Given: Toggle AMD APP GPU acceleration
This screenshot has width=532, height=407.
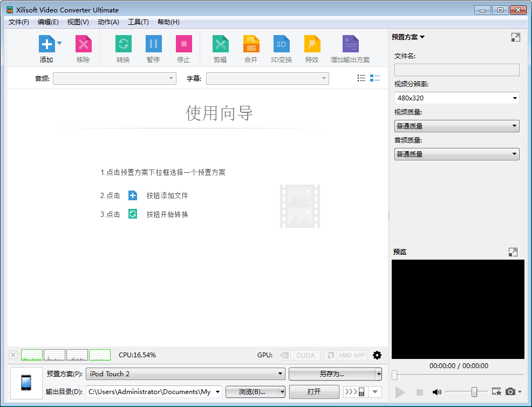Looking at the screenshot, I should 346,355.
